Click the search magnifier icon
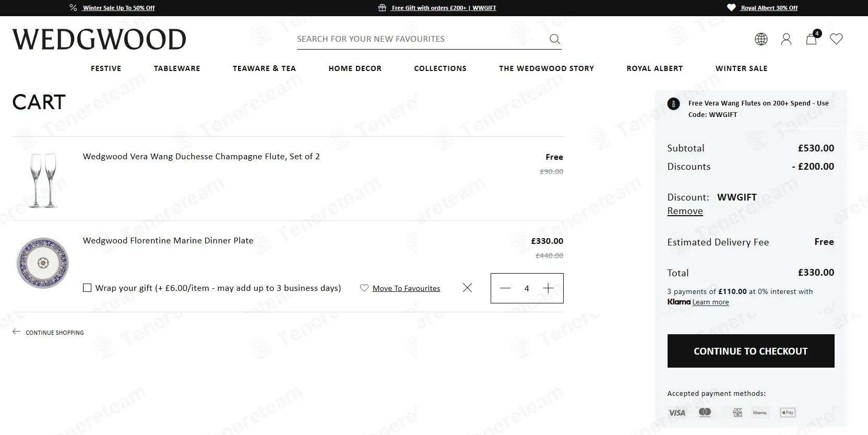Image resolution: width=868 pixels, height=435 pixels. [555, 39]
